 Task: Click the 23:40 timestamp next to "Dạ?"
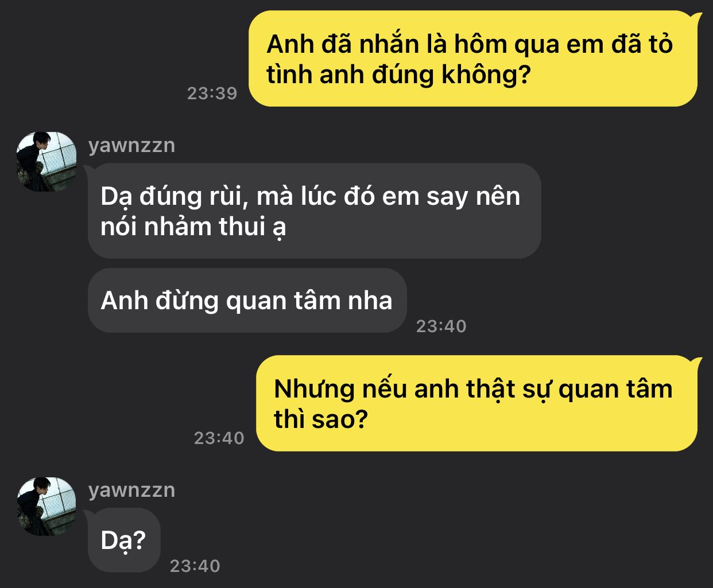click(x=195, y=566)
